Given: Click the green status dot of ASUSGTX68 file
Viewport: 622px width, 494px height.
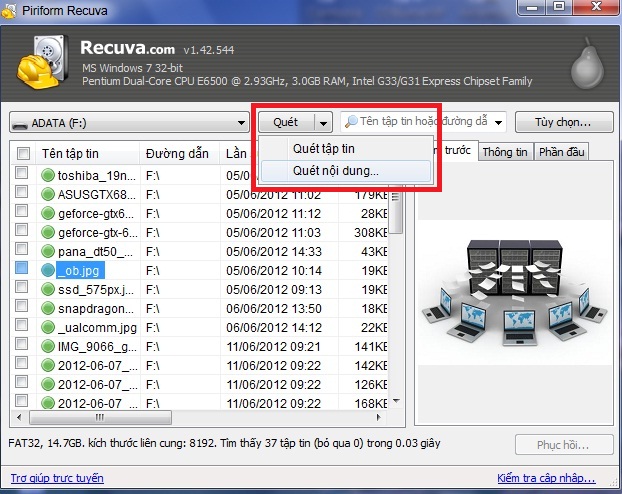Looking at the screenshot, I should (x=48, y=194).
